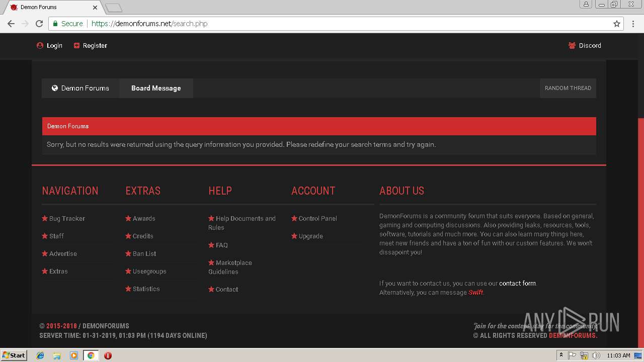Click the Demon Forums breadcrumb
The width and height of the screenshot is (644, 362).
(x=85, y=88)
